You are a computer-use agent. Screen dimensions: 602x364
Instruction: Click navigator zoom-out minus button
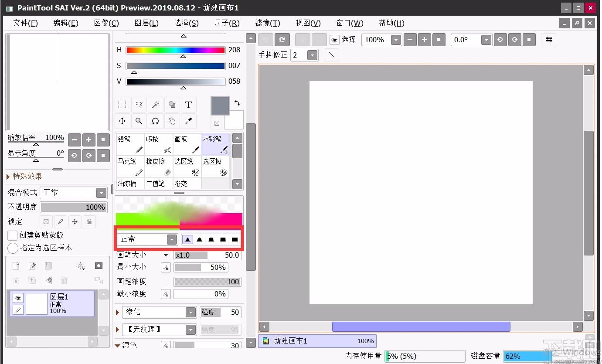[75, 140]
